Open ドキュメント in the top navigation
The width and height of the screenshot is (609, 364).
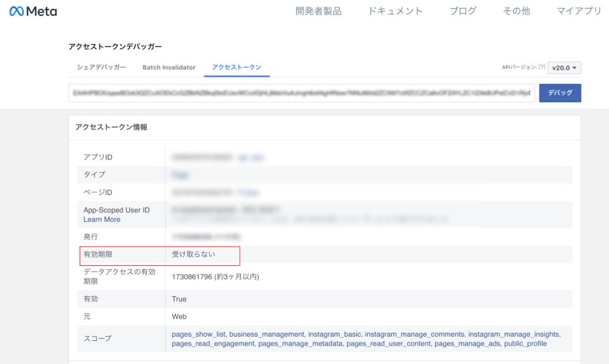click(395, 11)
